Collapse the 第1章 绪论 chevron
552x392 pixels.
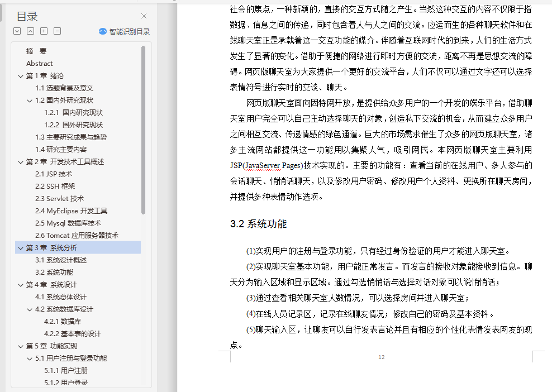click(x=21, y=76)
